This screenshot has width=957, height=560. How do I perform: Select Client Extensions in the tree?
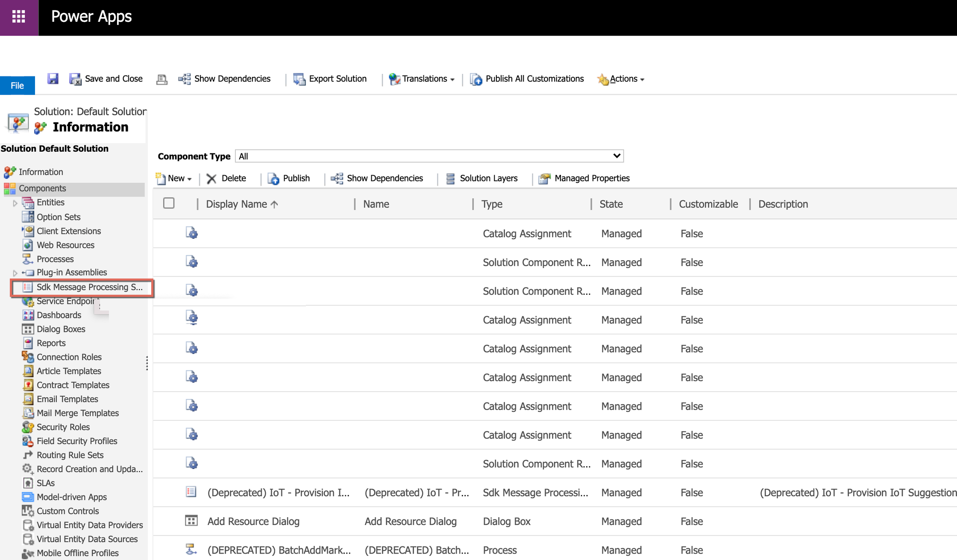coord(69,231)
